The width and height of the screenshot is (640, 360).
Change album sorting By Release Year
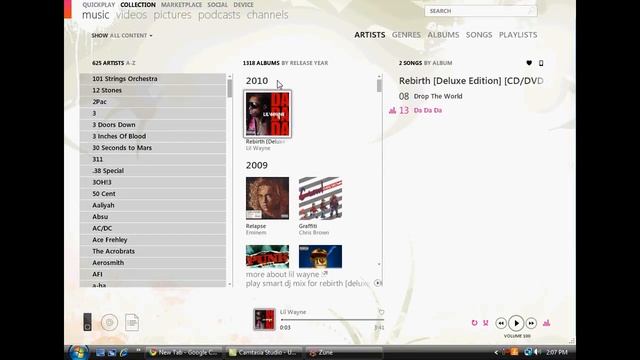[x=305, y=63]
